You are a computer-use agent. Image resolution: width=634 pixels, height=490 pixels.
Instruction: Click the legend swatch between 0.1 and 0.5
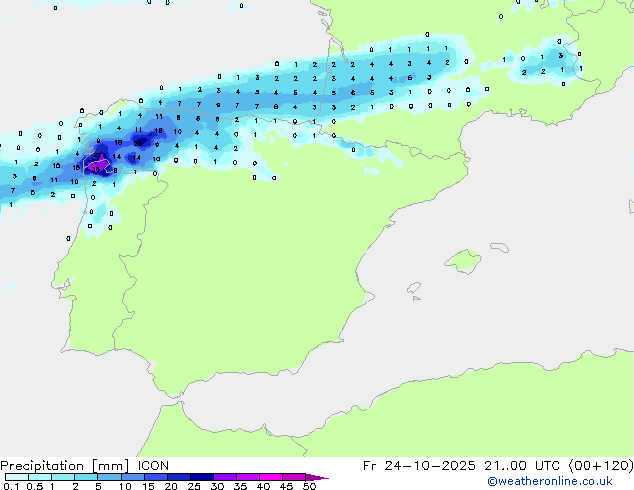(17, 477)
